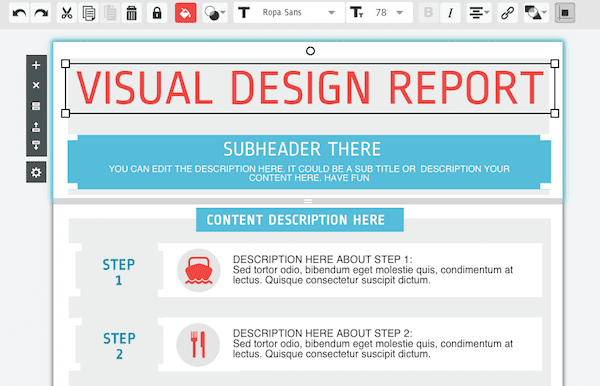Open the red paint bucket fill color

[x=186, y=13]
